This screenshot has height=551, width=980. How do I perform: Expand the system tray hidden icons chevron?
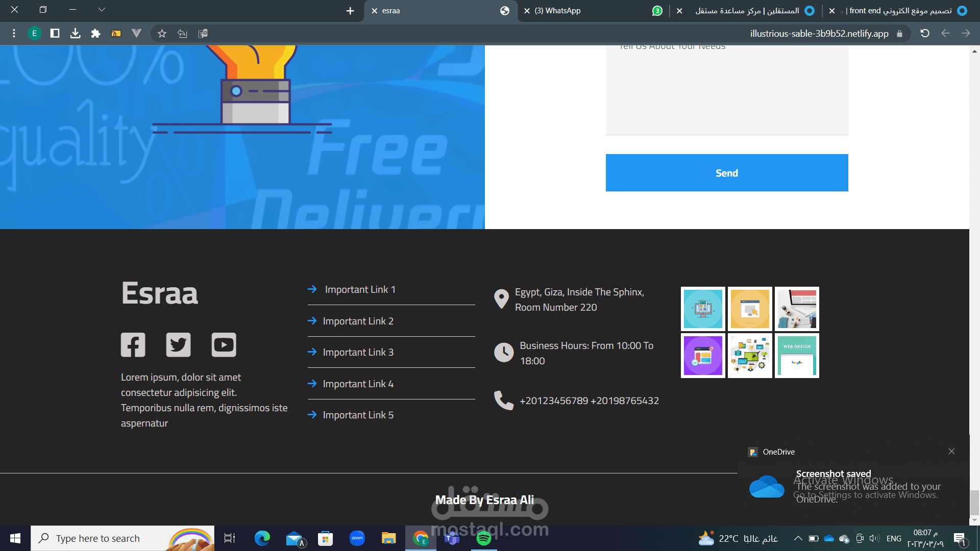click(x=798, y=538)
